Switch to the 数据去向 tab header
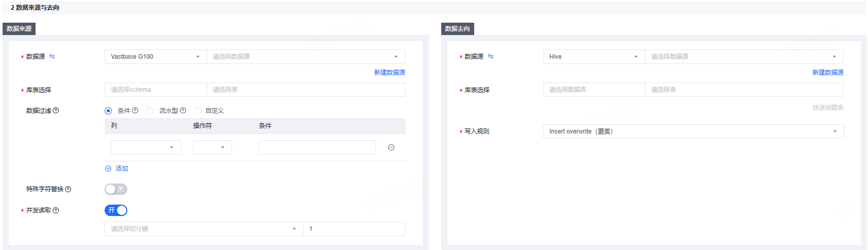Image resolution: width=868 pixels, height=250 pixels. pyautogui.click(x=458, y=29)
